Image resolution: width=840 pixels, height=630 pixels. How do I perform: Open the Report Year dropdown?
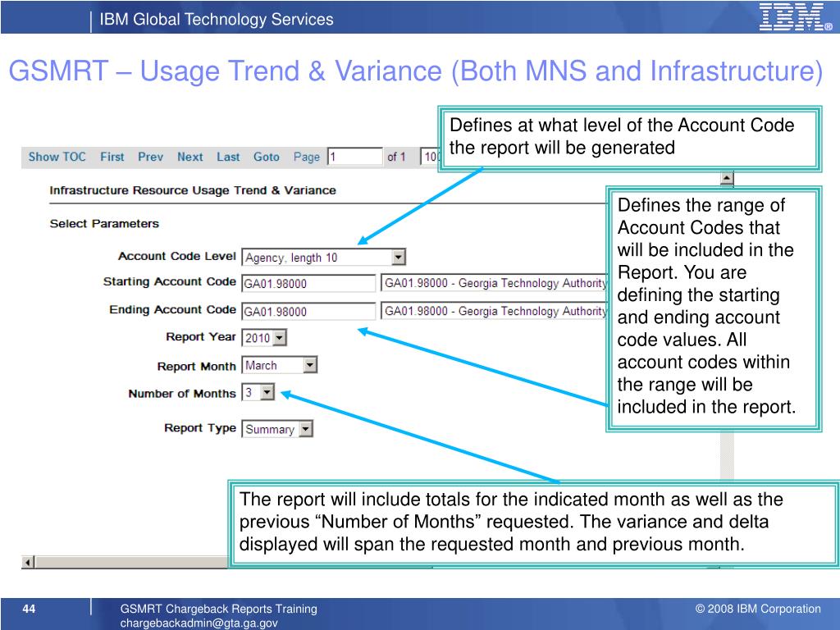tap(264, 338)
